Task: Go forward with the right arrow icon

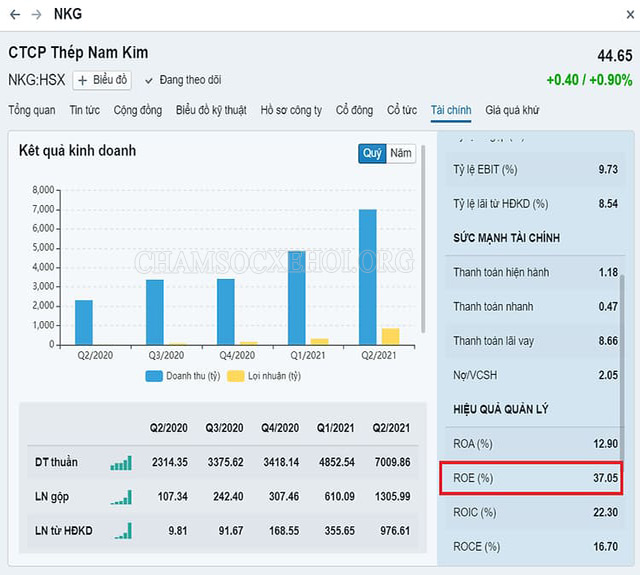Action: click(37, 15)
